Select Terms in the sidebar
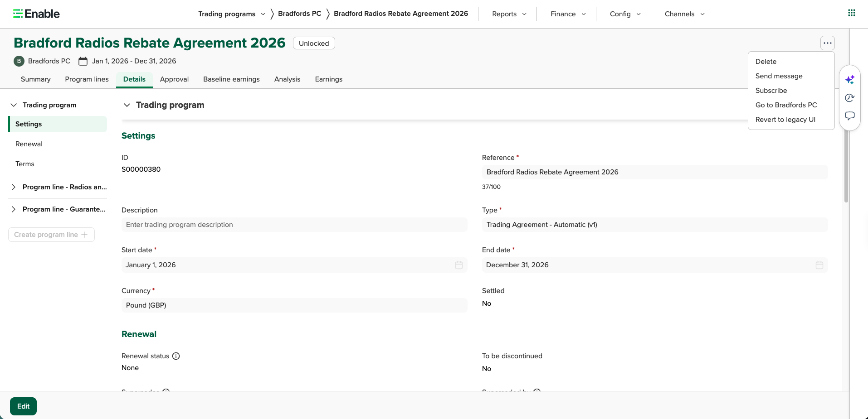This screenshot has width=868, height=419. (58, 164)
